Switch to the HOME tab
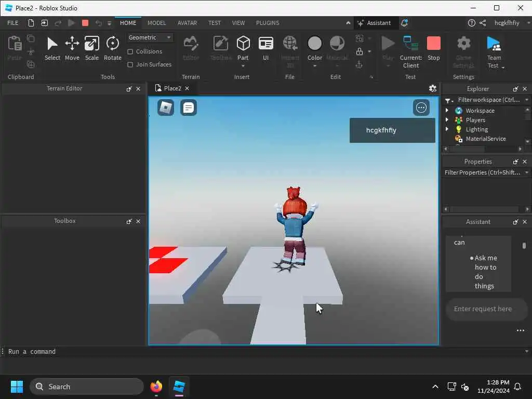 pyautogui.click(x=128, y=23)
